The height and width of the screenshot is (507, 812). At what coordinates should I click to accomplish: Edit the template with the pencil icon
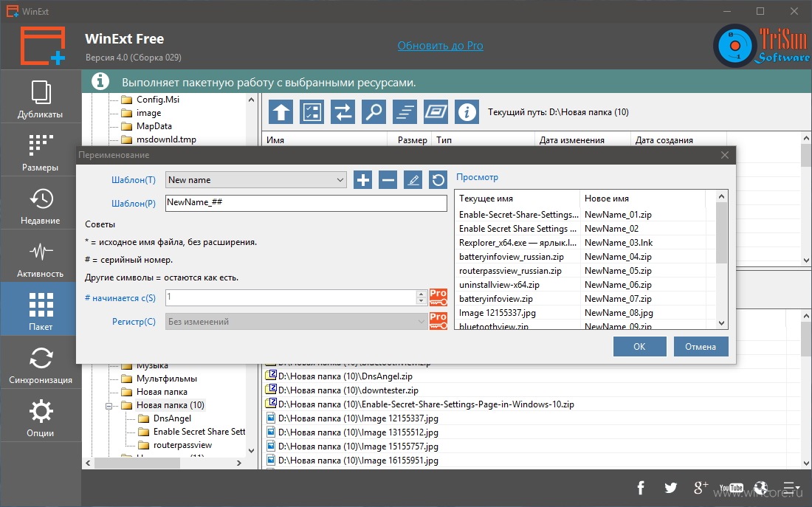tap(413, 180)
